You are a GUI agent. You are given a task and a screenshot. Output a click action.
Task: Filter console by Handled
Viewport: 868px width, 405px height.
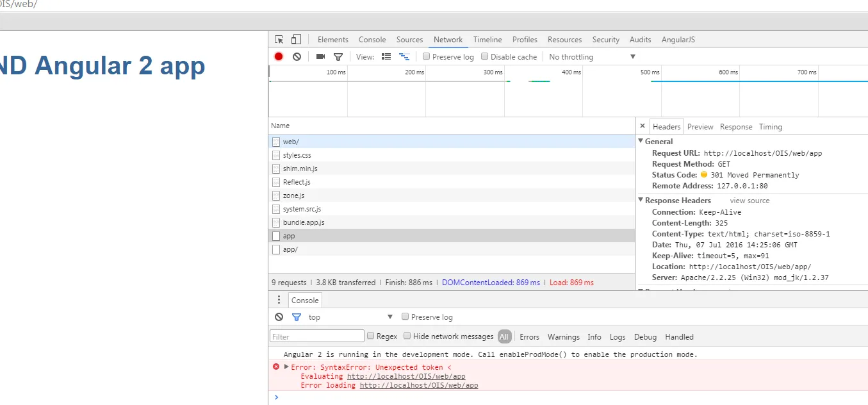[x=679, y=336]
